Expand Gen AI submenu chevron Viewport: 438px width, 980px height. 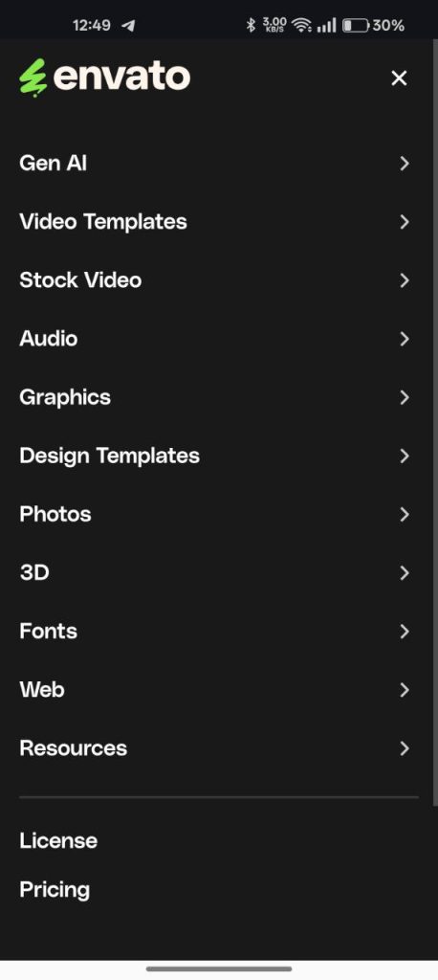point(405,163)
